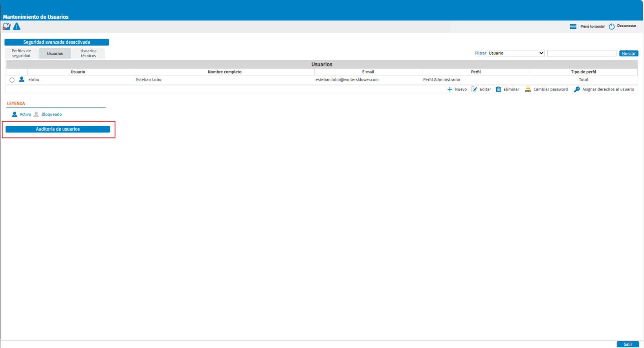
Task: Click the Menú horizontal lines icon
Action: coord(573,26)
